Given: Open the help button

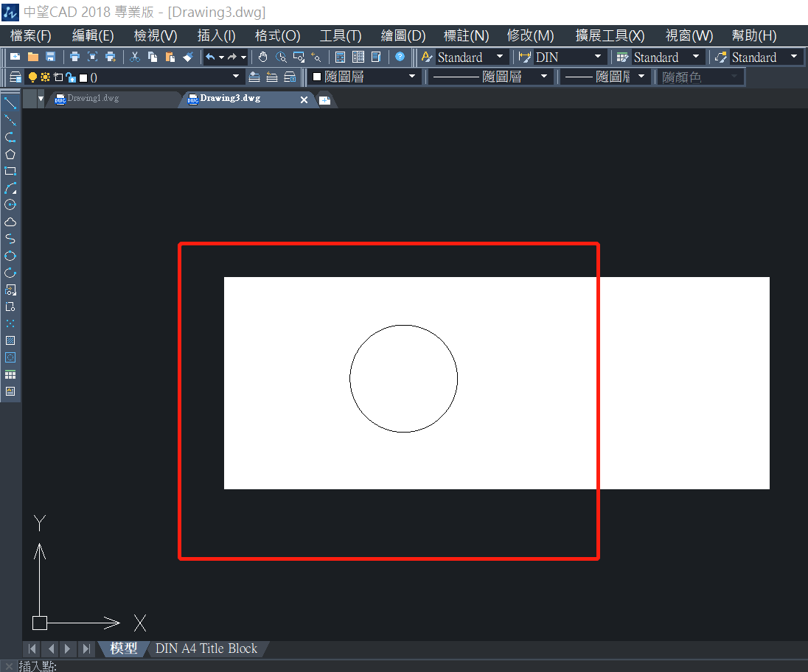Looking at the screenshot, I should (400, 57).
